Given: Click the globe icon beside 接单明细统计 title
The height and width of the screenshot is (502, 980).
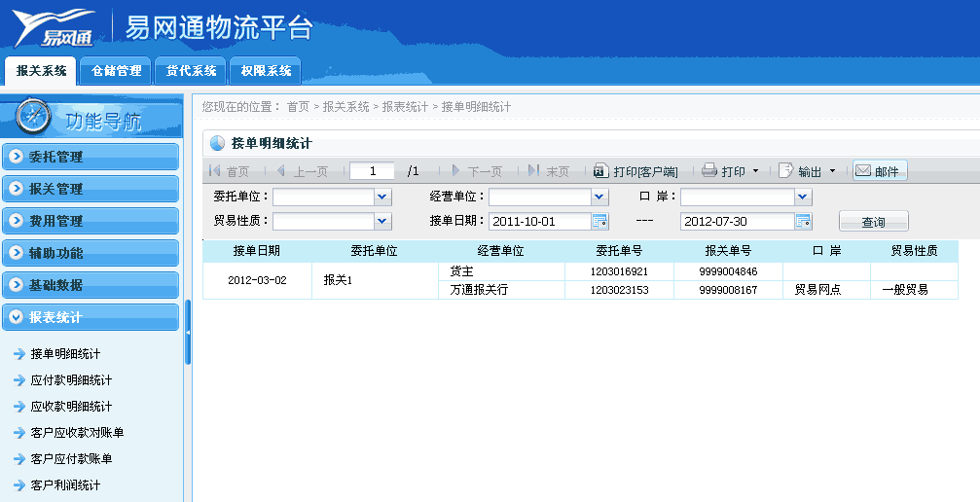Looking at the screenshot, I should pos(217,143).
